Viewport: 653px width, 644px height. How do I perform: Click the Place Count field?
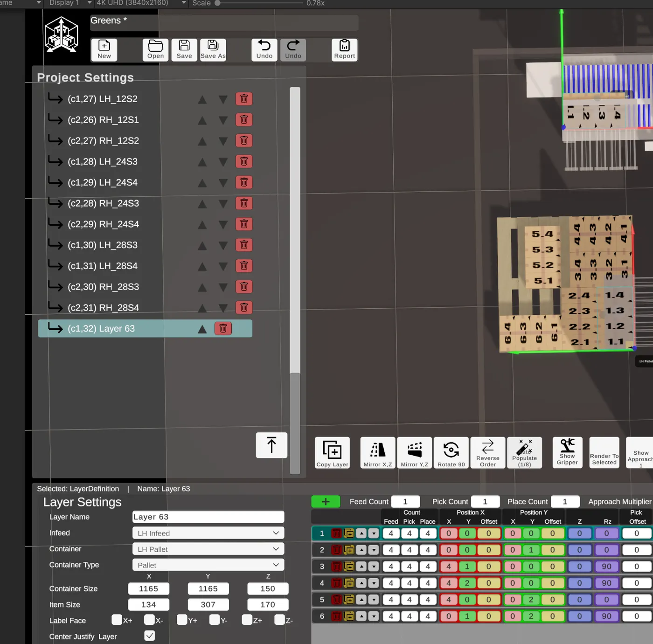565,502
